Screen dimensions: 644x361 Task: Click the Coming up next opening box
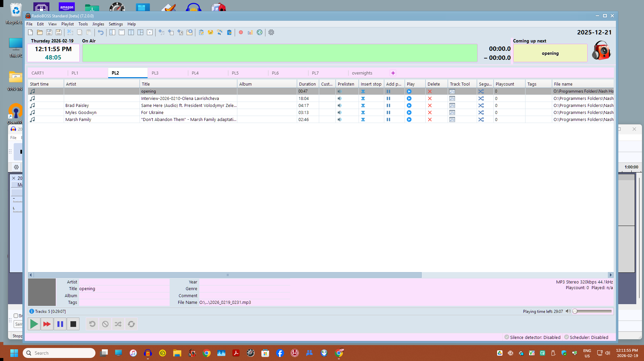pyautogui.click(x=550, y=53)
